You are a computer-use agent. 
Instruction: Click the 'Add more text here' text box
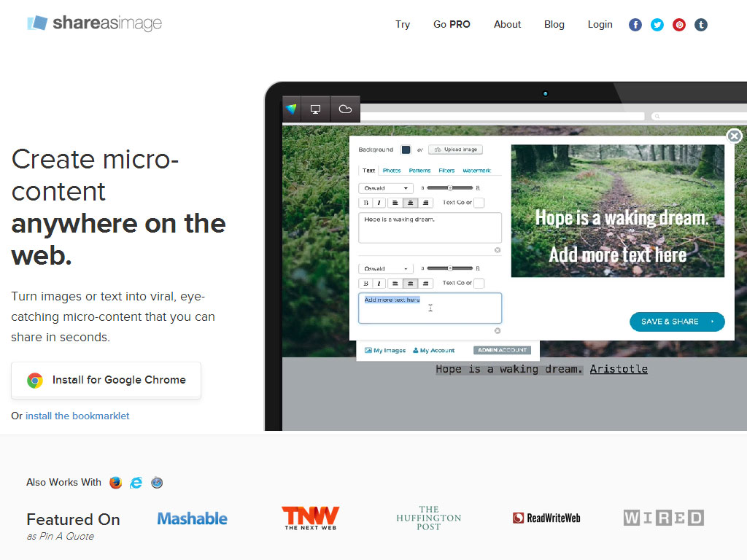[430, 308]
